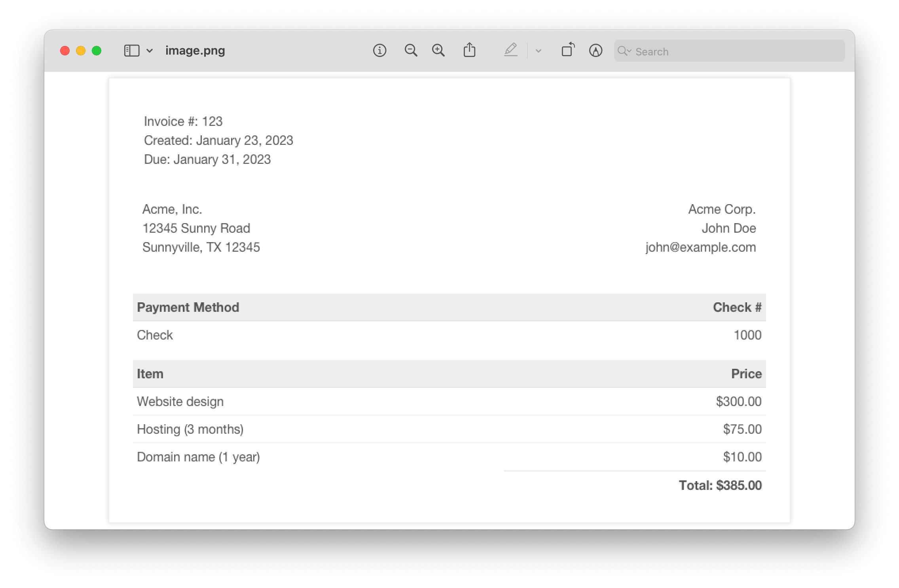Image resolution: width=899 pixels, height=588 pixels.
Task: Expand the sidebar view options chevron
Action: tap(150, 51)
